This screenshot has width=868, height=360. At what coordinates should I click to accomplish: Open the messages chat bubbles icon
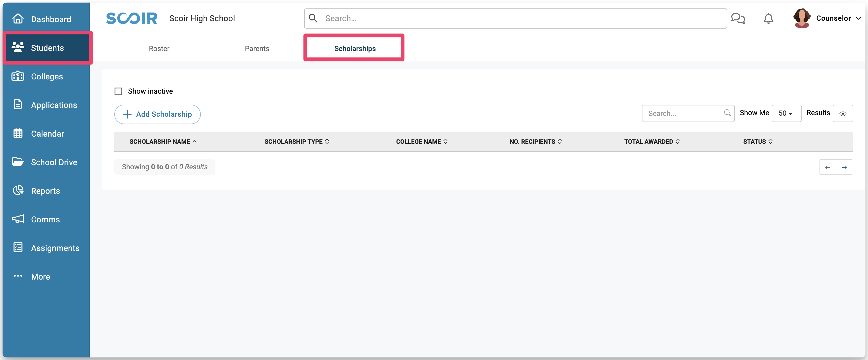[x=738, y=18]
